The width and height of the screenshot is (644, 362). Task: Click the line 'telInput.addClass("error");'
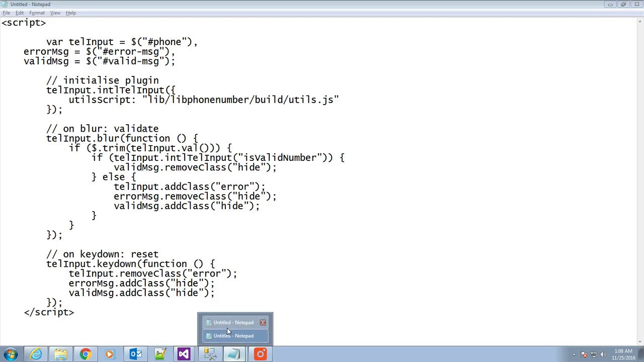[189, 187]
